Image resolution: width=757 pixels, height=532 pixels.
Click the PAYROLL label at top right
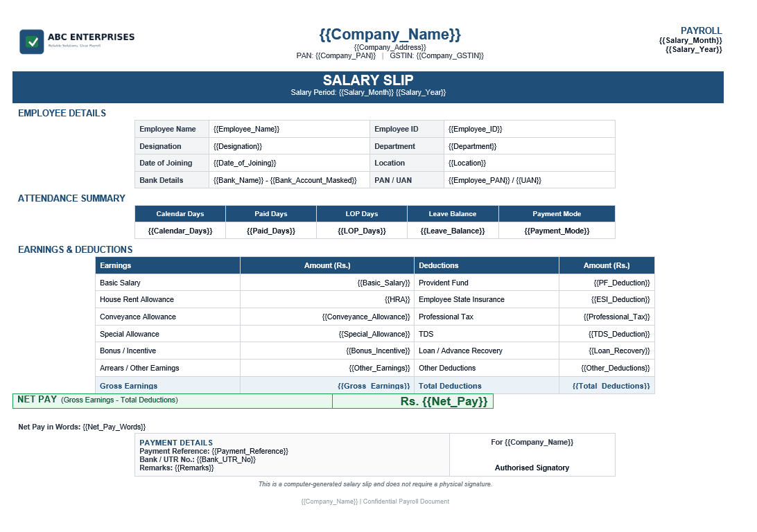[x=701, y=31]
